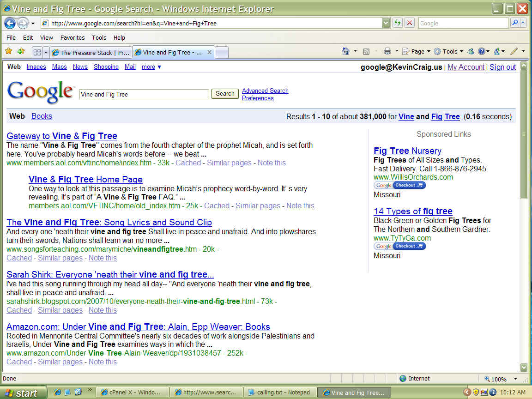Switch to cPanel X taskbar window
The width and height of the screenshot is (532, 399).
(133, 393)
